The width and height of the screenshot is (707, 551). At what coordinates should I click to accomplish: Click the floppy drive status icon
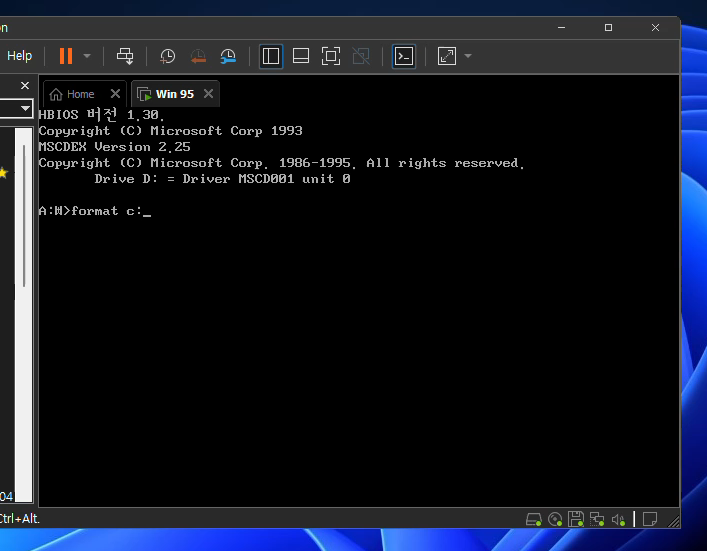pos(576,519)
